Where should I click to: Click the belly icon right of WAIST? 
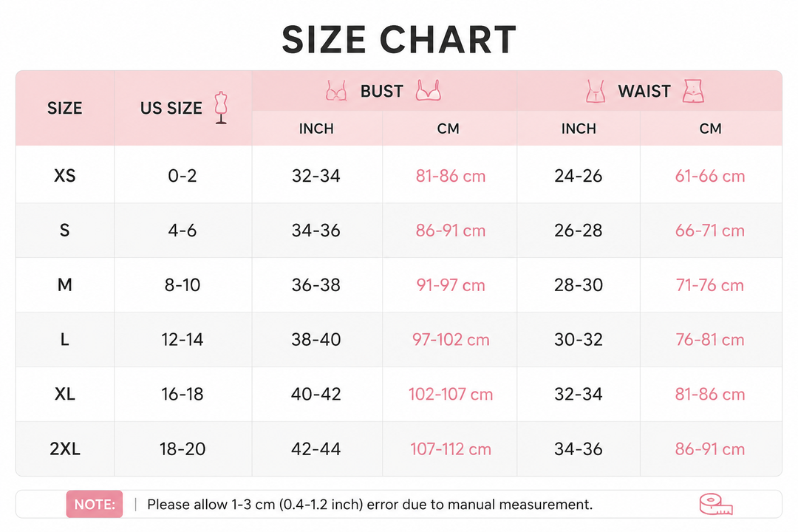point(693,91)
